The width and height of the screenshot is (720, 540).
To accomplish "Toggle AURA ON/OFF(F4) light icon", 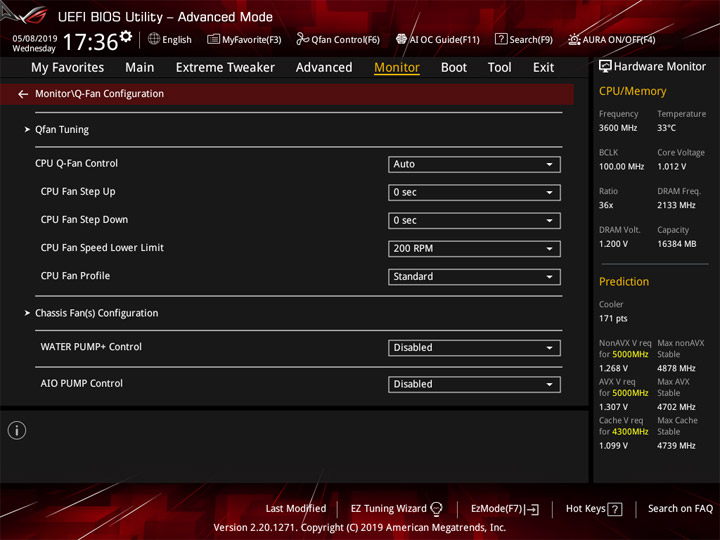I will point(574,39).
